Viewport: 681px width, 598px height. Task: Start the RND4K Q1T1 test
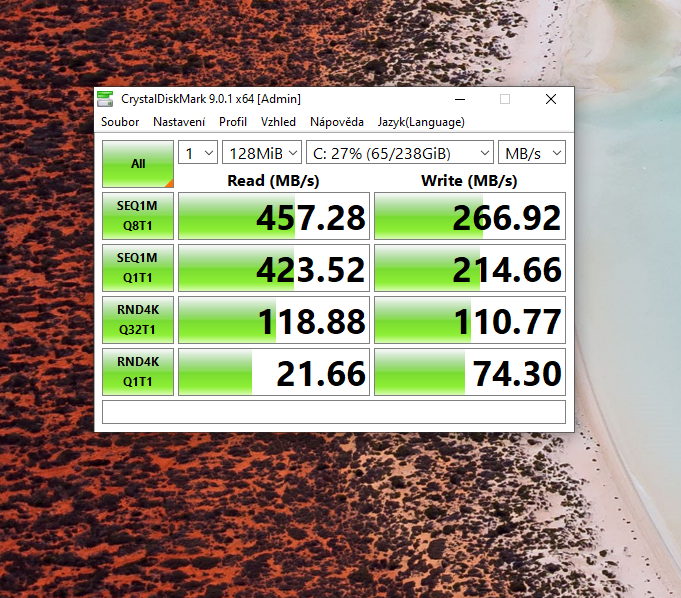[138, 372]
